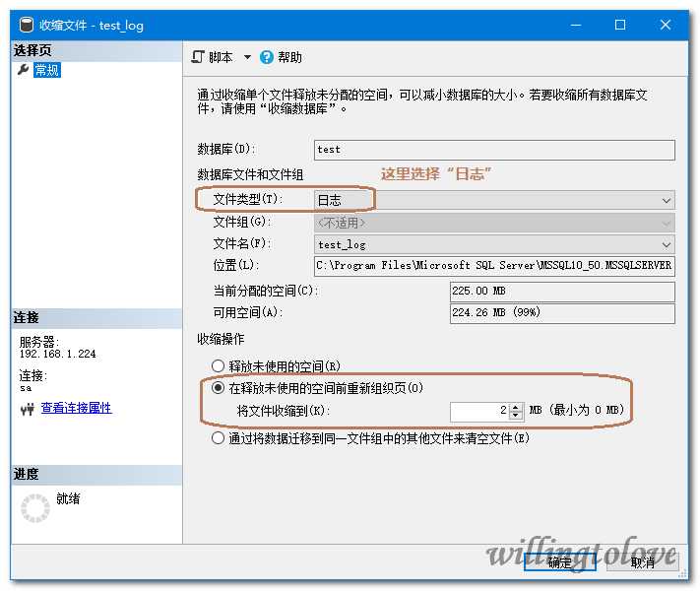
Task: Click the 就绪 progress spinner icon
Action: click(35, 508)
